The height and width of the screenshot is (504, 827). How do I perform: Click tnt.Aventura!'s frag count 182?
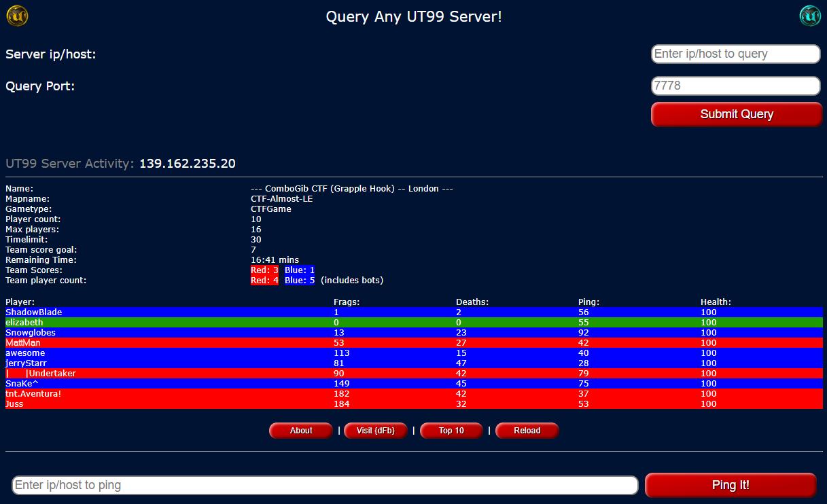342,394
